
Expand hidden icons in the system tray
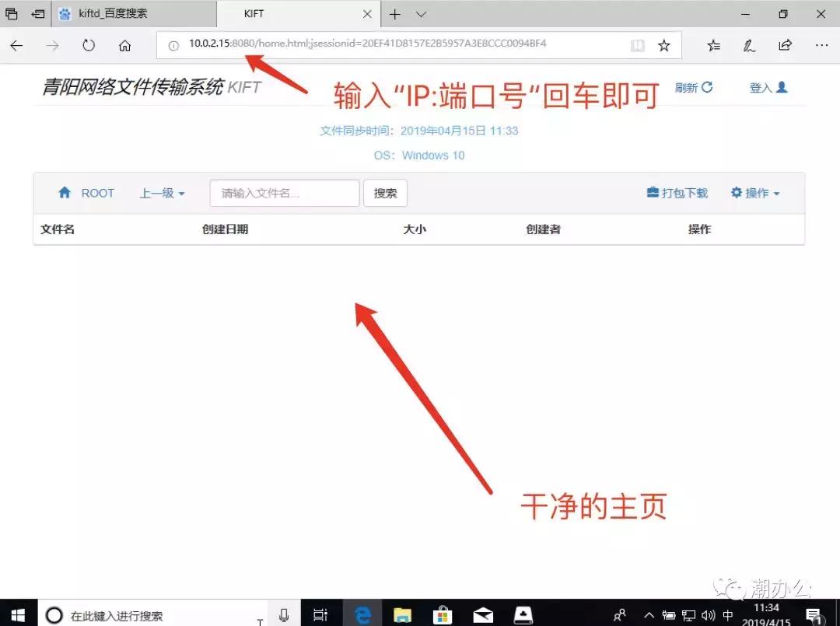point(648,614)
